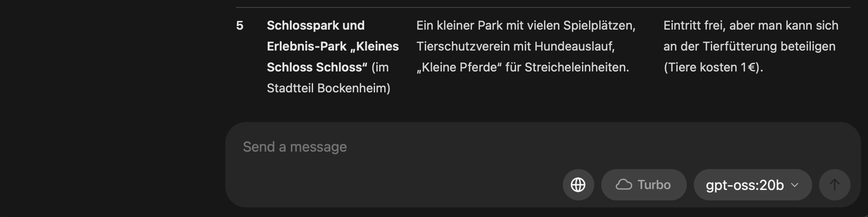The height and width of the screenshot is (217, 868).
Task: Enable Turbo mode
Action: pos(644,185)
